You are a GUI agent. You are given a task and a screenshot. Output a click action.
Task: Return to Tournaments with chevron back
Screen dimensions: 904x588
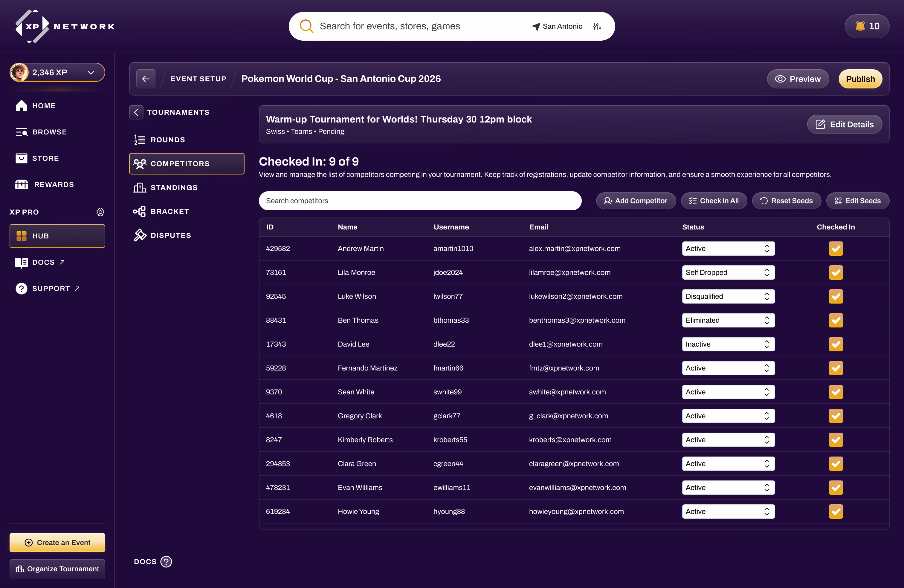pyautogui.click(x=136, y=112)
